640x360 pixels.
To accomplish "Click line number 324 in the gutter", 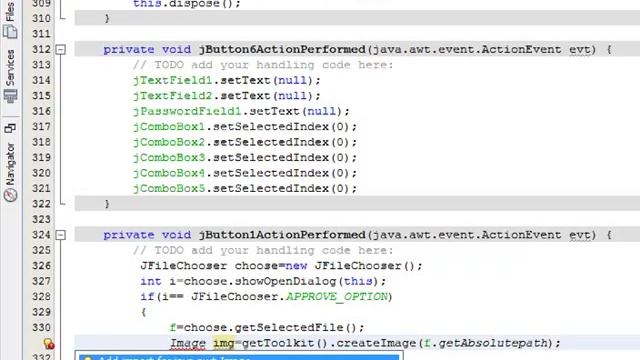I will click(41, 235).
